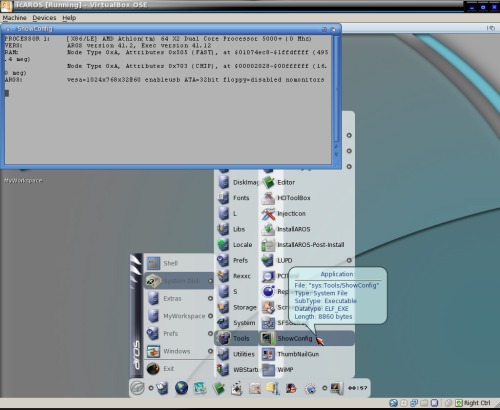Expand the System Disk submenu arrow
Screen dimensions: 500x410
[x=210, y=281]
